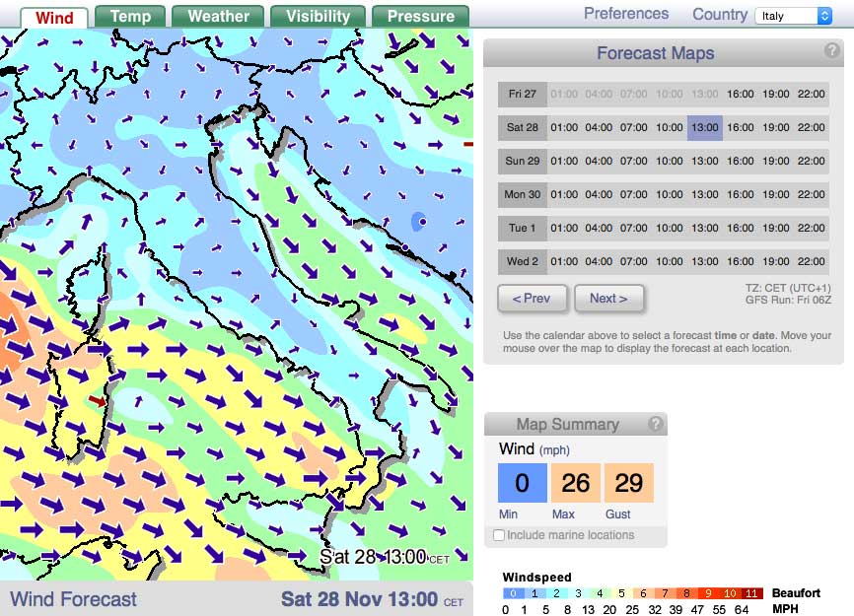Click the Prev forecast button
The height and width of the screenshot is (616, 854).
tap(533, 298)
